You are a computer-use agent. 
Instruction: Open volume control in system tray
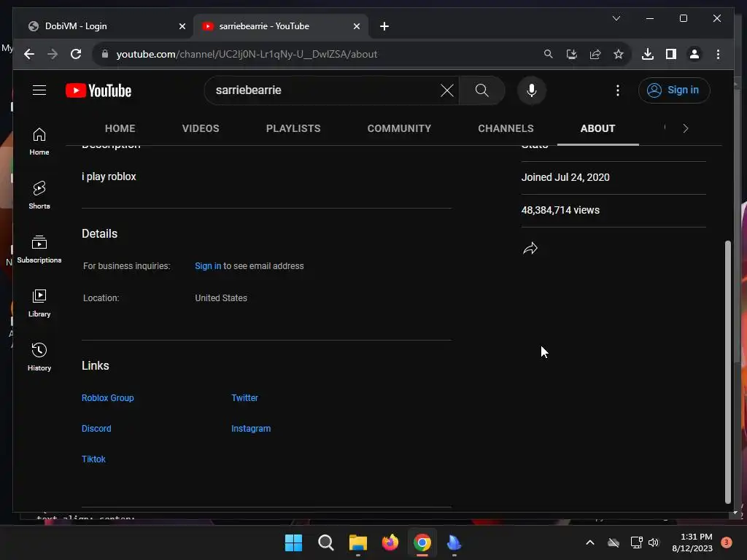654,542
